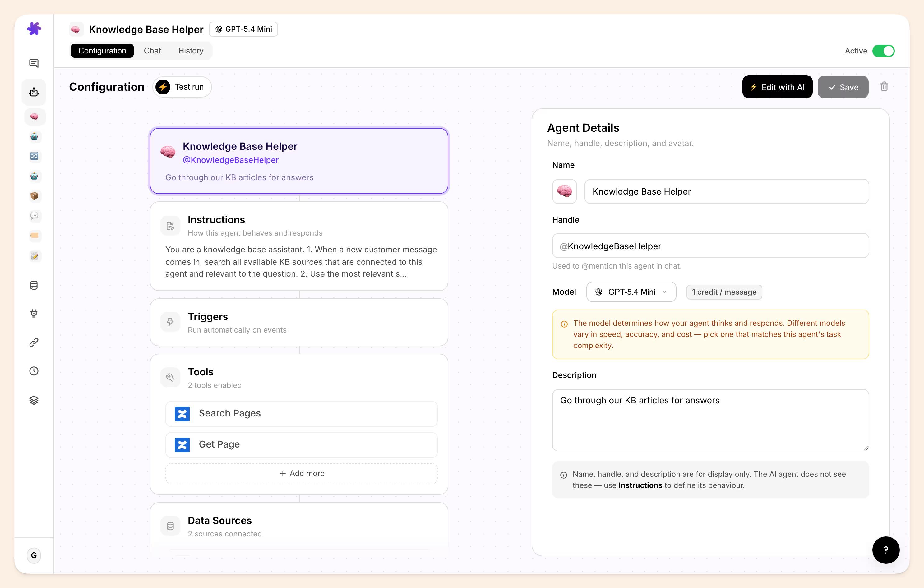Viewport: 924px width, 588px height.
Task: Click the G user avatar
Action: point(34,555)
